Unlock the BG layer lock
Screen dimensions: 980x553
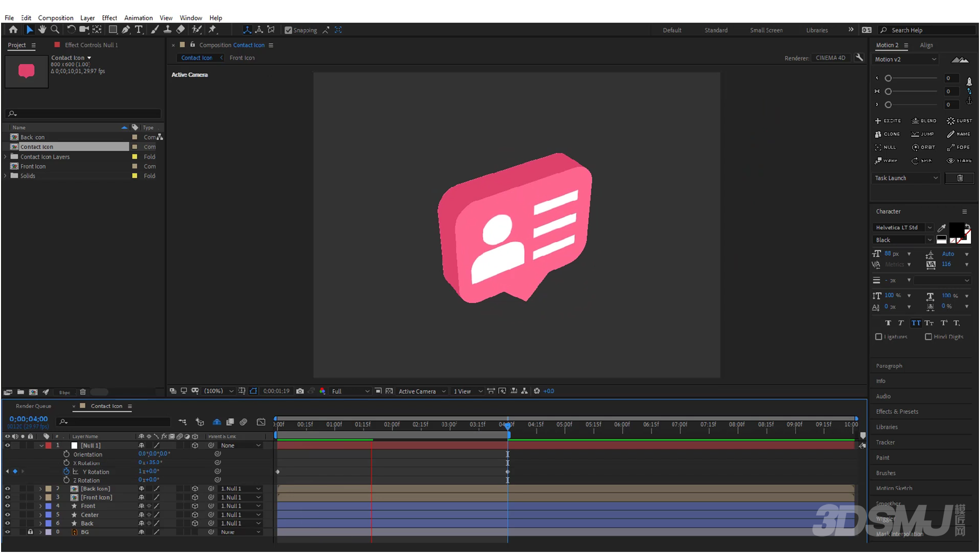tap(30, 533)
